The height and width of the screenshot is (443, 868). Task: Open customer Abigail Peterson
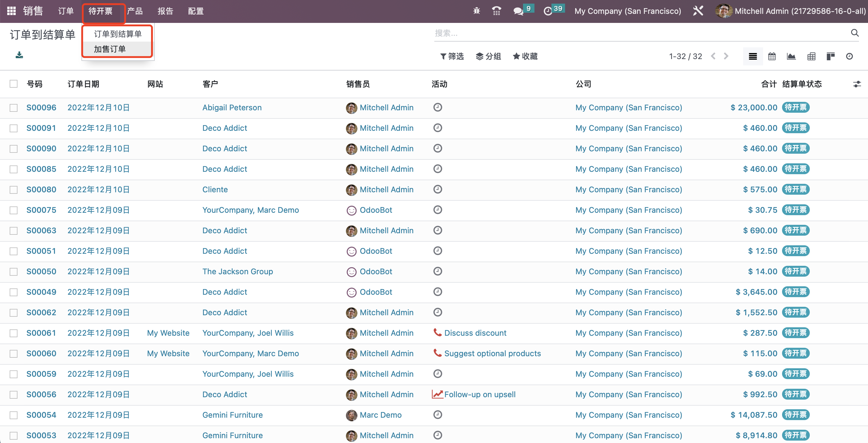pyautogui.click(x=232, y=108)
